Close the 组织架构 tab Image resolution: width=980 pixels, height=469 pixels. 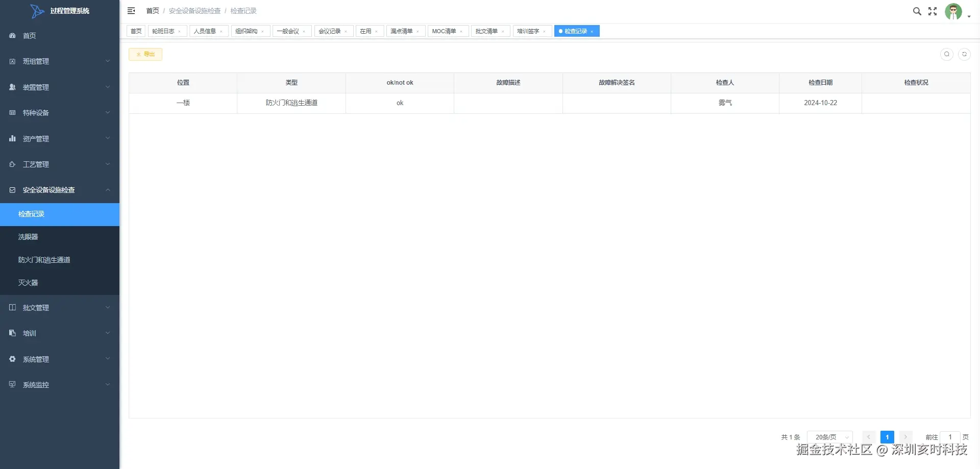pyautogui.click(x=263, y=32)
